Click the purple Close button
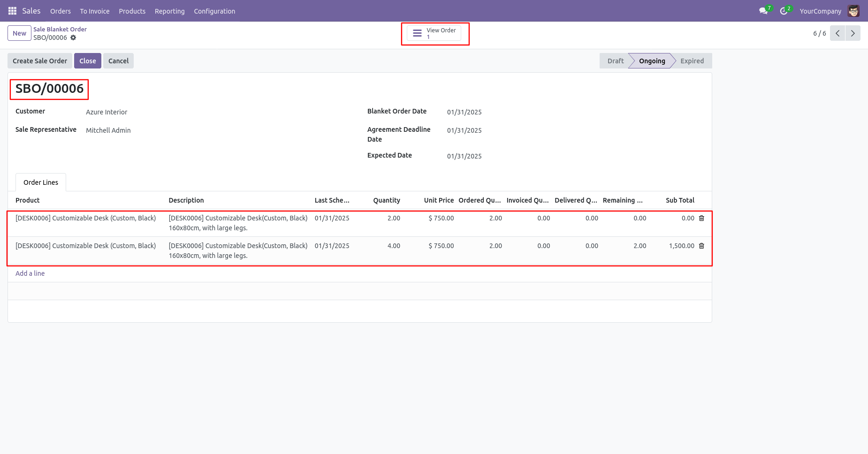Image resolution: width=868 pixels, height=454 pixels. click(x=88, y=61)
